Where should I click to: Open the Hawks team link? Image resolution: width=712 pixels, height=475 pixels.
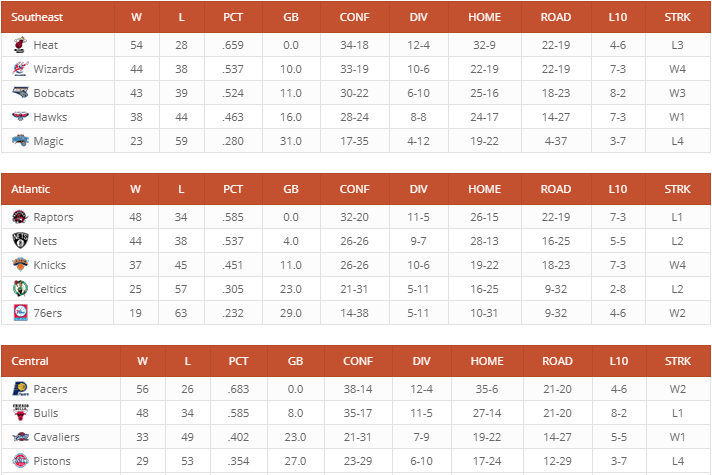pos(50,117)
